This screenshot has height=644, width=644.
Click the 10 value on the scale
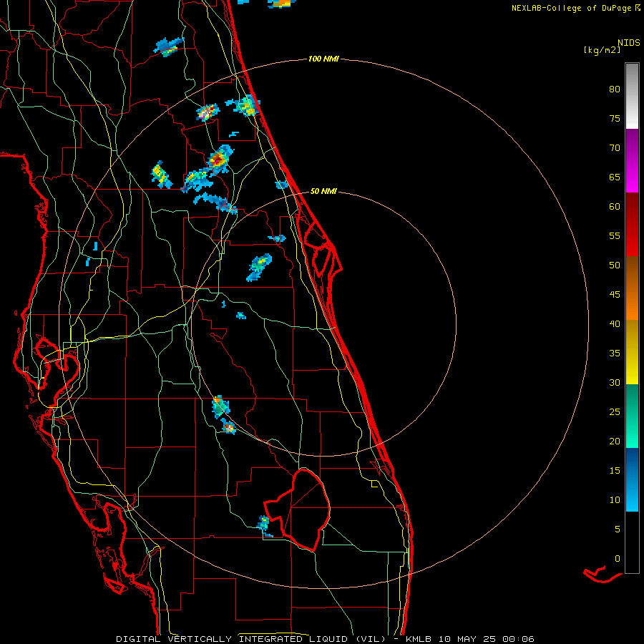pyautogui.click(x=615, y=500)
